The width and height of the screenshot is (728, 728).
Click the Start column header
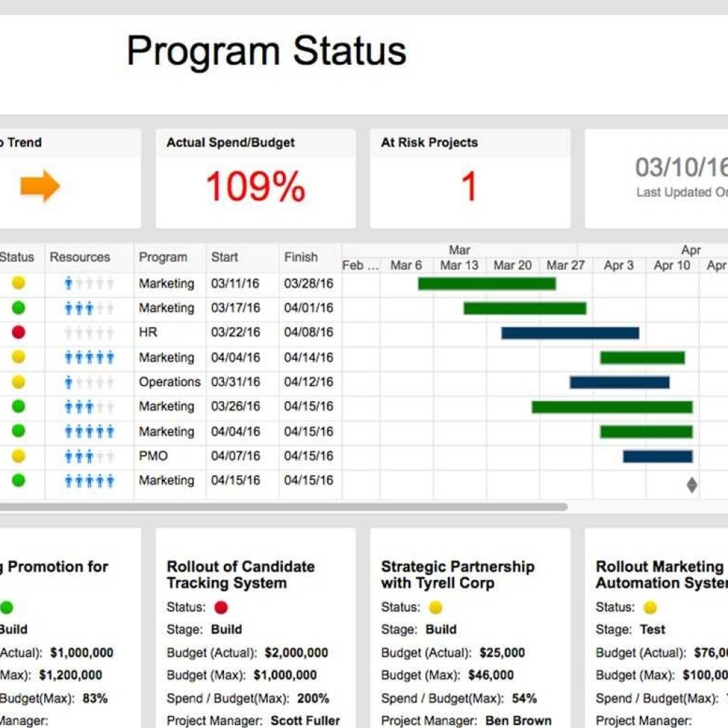(225, 257)
